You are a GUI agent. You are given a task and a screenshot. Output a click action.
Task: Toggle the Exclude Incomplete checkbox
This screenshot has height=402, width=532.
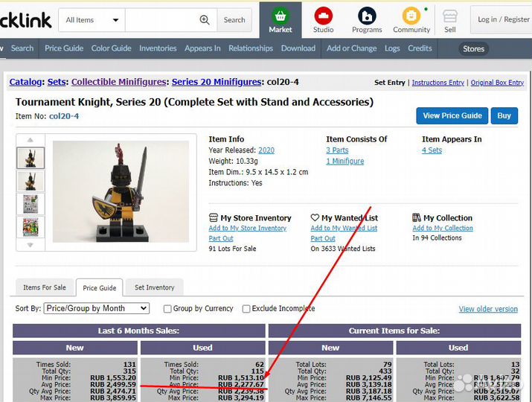point(246,309)
